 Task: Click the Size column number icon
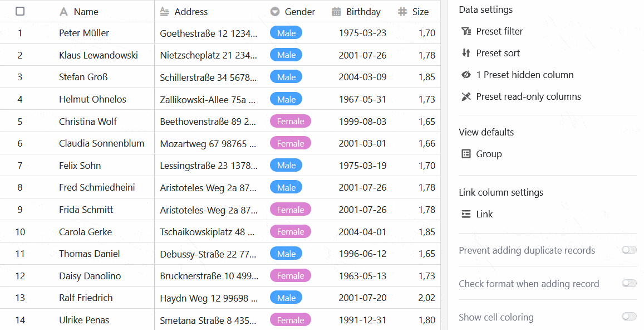coord(402,12)
